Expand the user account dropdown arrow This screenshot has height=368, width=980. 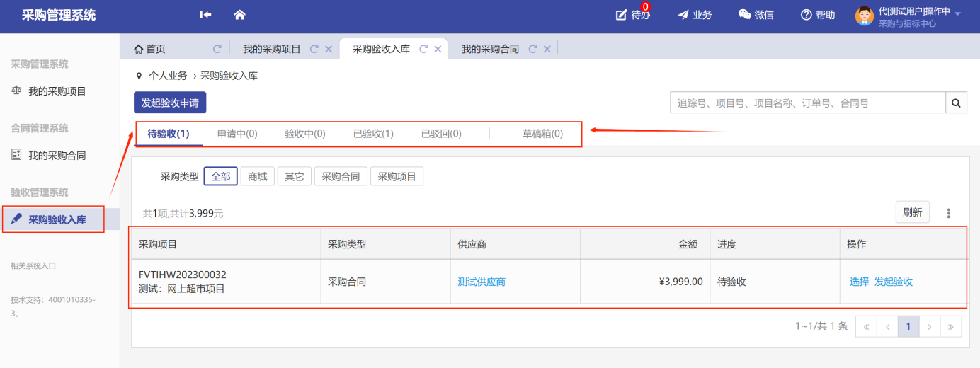958,14
